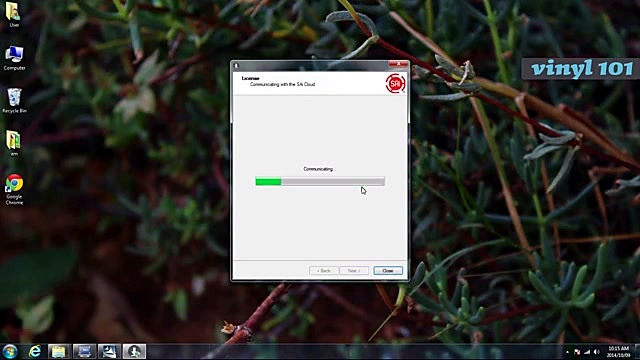640x360 pixels.
Task: Click the SAi logo in the License dialog
Action: 395,83
